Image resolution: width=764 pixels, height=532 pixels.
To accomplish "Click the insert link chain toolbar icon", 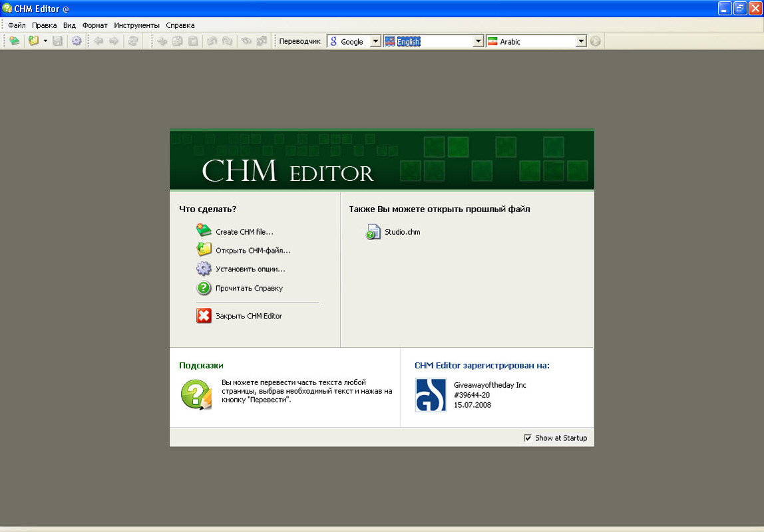I will tap(246, 41).
